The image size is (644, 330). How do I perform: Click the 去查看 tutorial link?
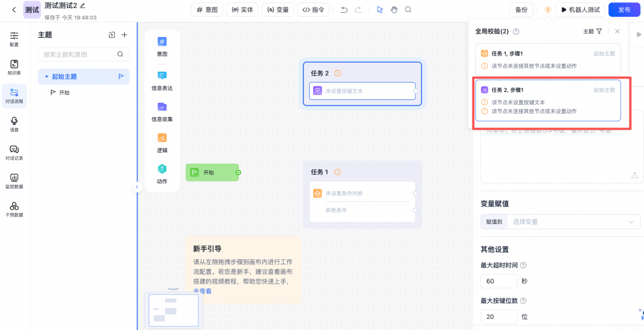(203, 291)
